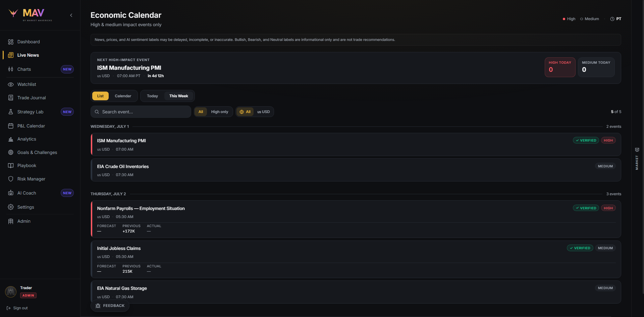Open Trade Journal from the sidebar

point(32,98)
